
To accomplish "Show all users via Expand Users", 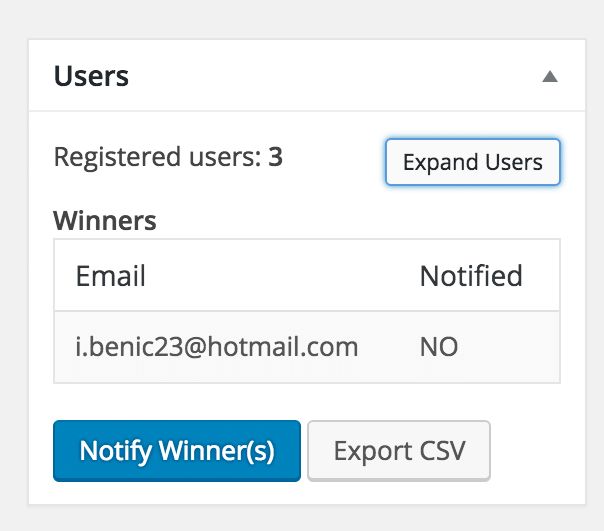I will (x=473, y=162).
